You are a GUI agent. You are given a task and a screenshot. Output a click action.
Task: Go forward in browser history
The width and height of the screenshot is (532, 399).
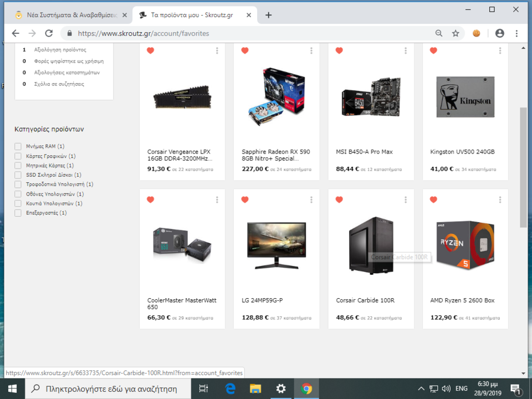coord(32,33)
